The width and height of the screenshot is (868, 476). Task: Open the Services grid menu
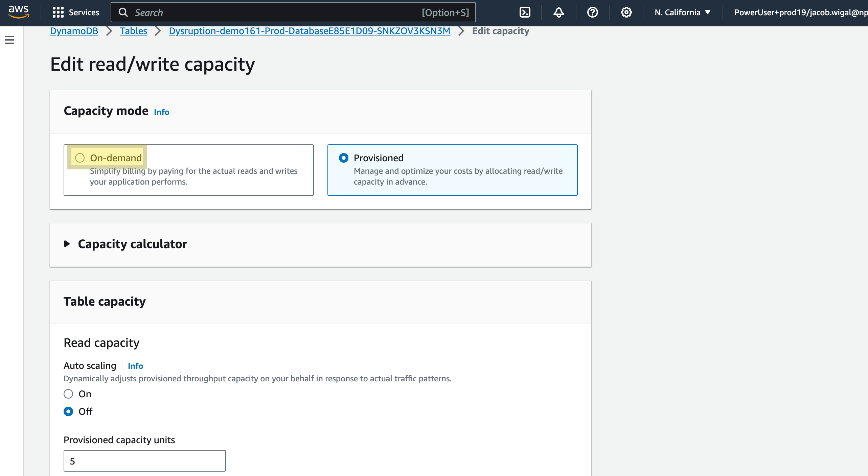tap(58, 13)
